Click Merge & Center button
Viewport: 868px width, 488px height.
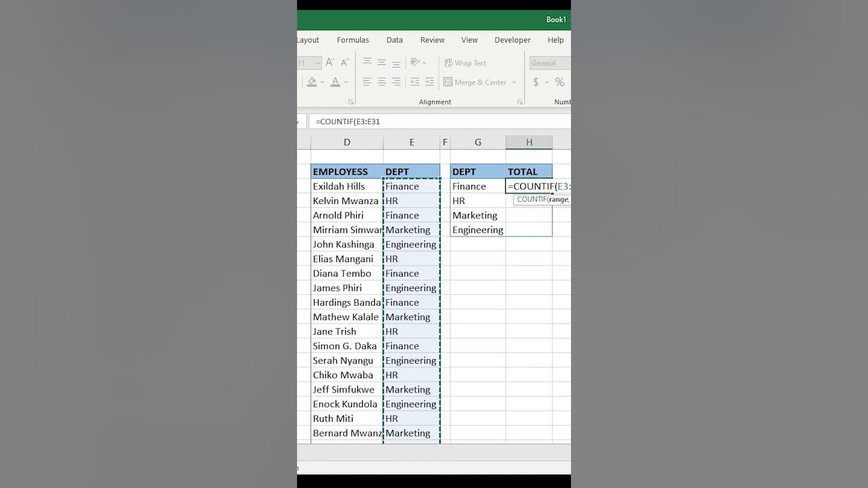coord(475,82)
